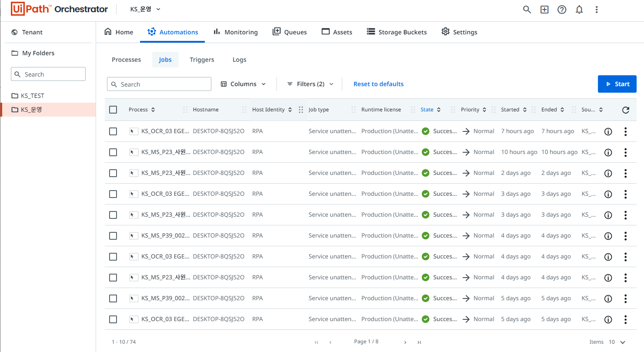644x352 pixels.
Task: Jump to the last jobs page
Action: (x=419, y=342)
